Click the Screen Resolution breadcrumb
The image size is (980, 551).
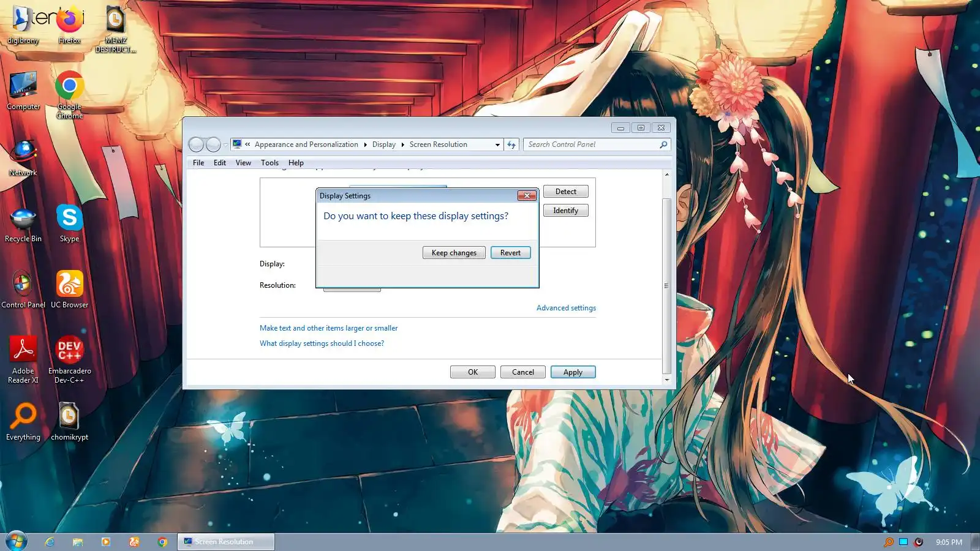439,144
